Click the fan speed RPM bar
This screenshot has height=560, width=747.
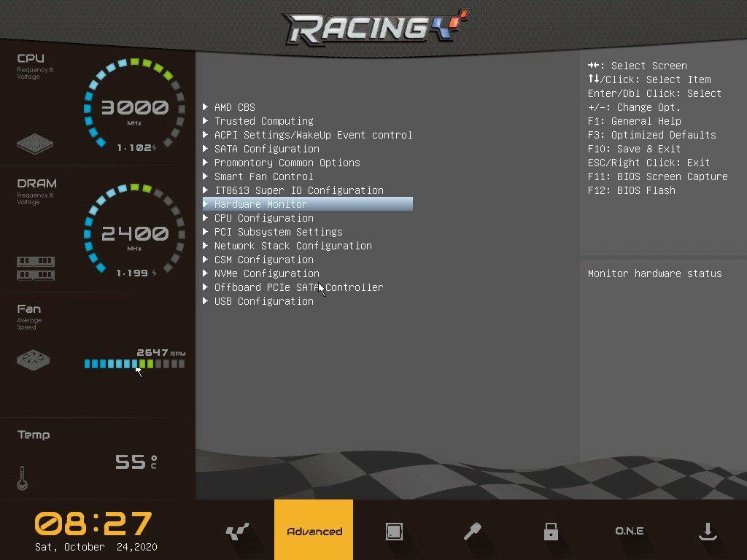[134, 364]
